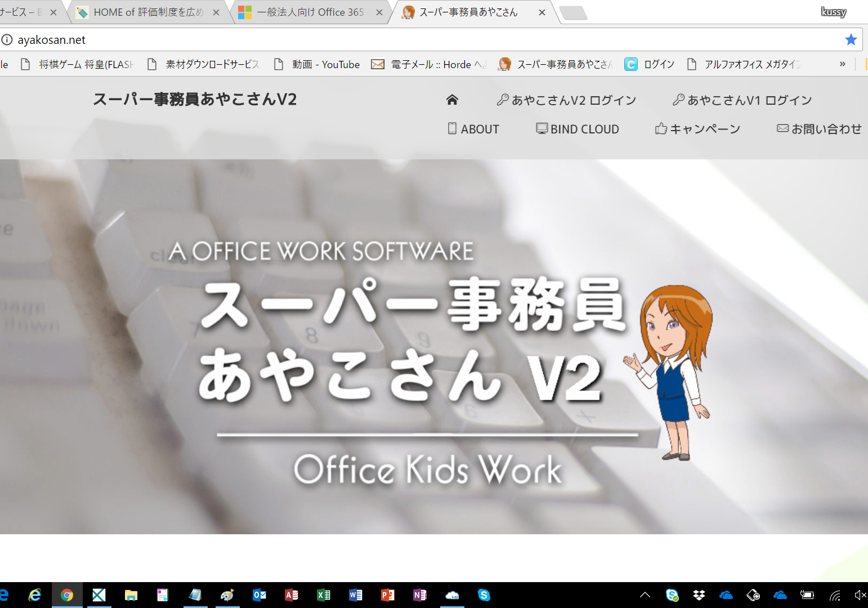Open OneNote from the taskbar
The width and height of the screenshot is (868, 608).
420,595
